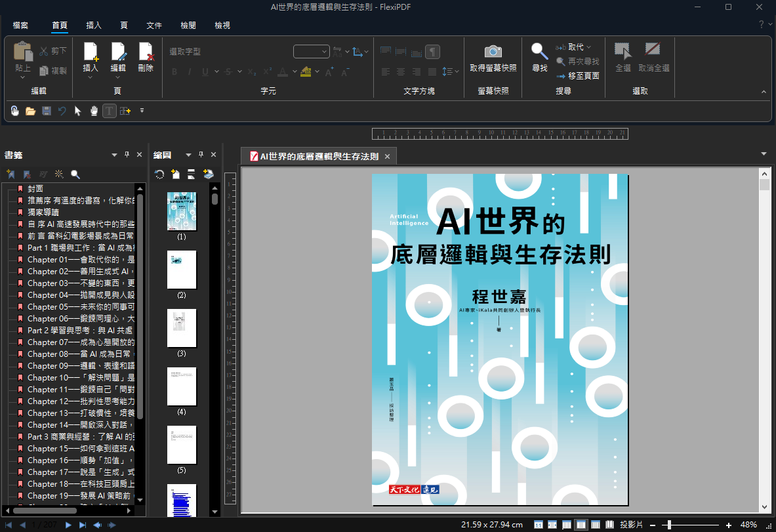
Task: Toggle the facing pages book view icon
Action: pyautogui.click(x=610, y=525)
